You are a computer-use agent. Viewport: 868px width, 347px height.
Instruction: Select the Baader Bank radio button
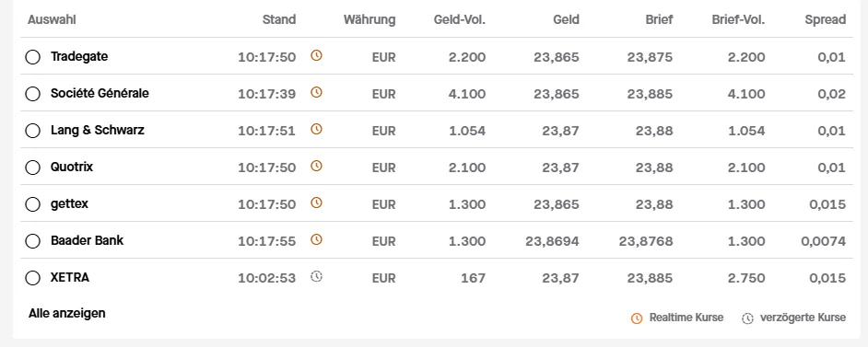32,241
